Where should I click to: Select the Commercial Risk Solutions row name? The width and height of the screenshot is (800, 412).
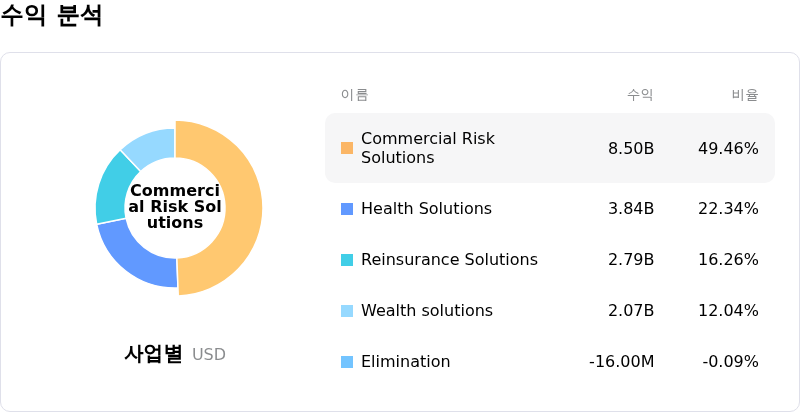pos(428,148)
